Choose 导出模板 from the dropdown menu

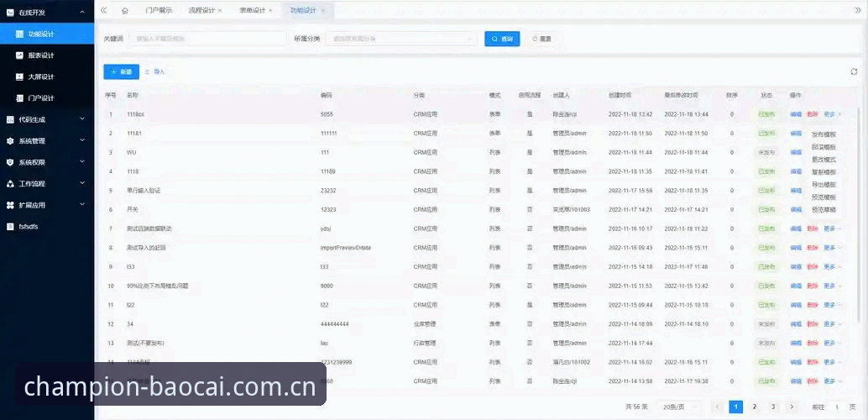click(824, 185)
